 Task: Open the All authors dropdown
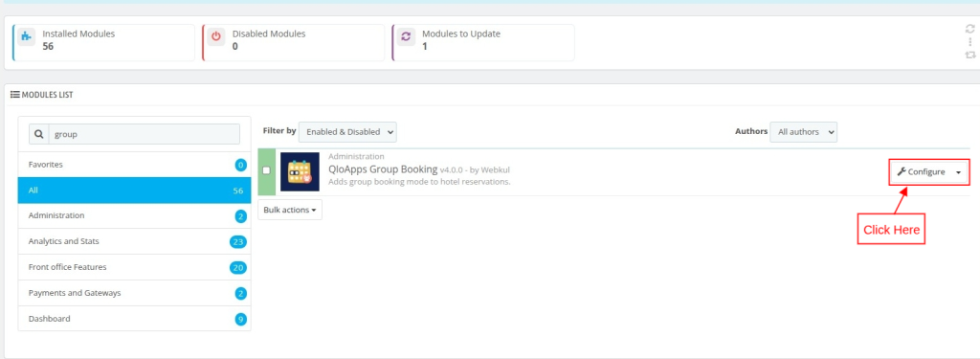tap(803, 132)
